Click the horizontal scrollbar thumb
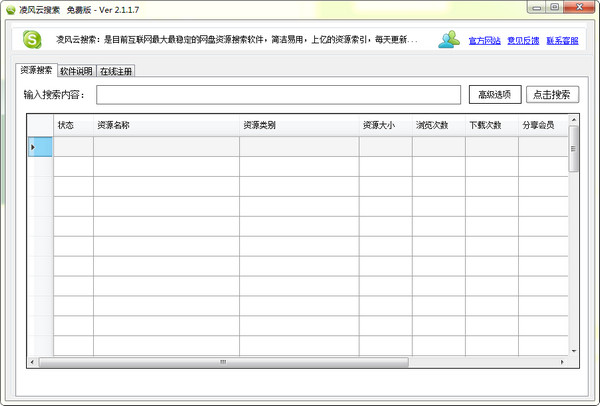Image resolution: width=600 pixels, height=406 pixels. pyautogui.click(x=220, y=362)
